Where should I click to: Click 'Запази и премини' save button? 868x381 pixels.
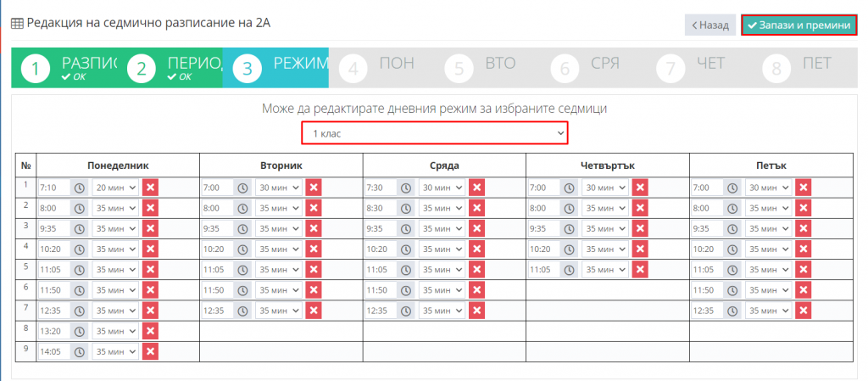click(x=798, y=25)
